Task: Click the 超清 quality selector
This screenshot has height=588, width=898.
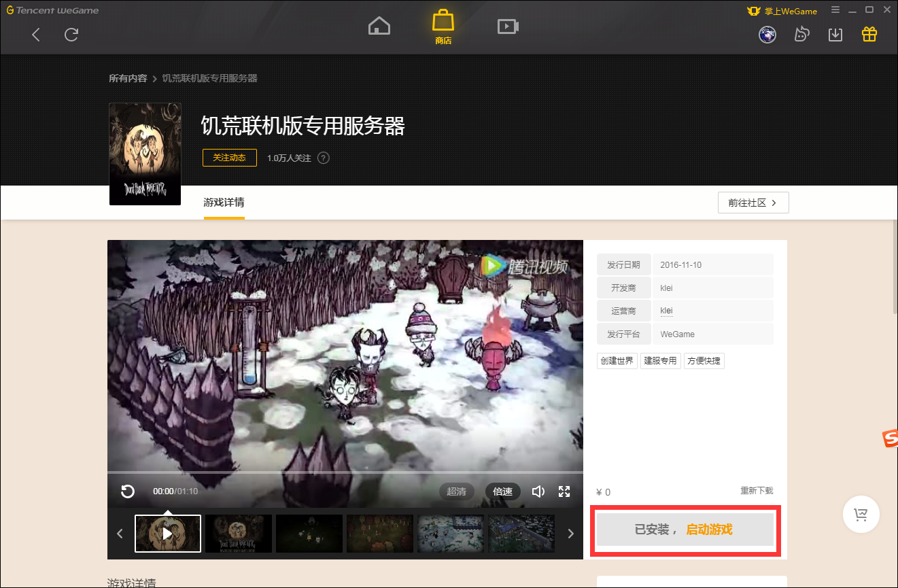Action: (456, 491)
